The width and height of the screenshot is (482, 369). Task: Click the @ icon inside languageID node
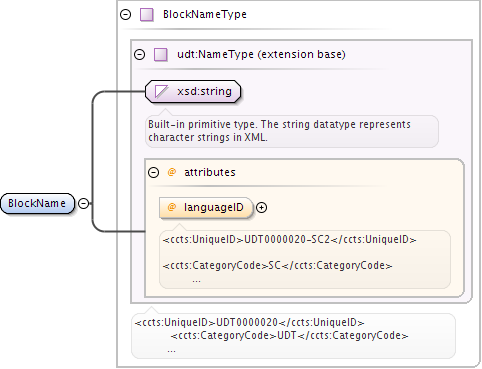(x=171, y=207)
